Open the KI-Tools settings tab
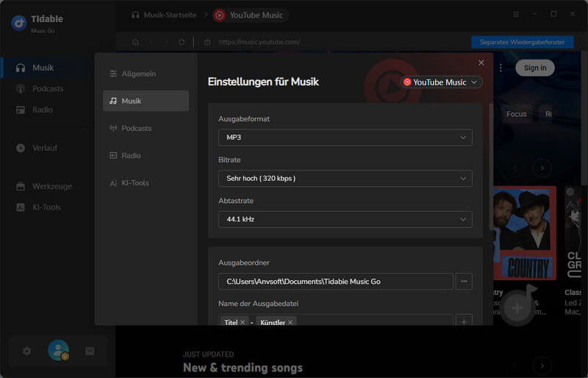The width and height of the screenshot is (588, 378). 146,183
